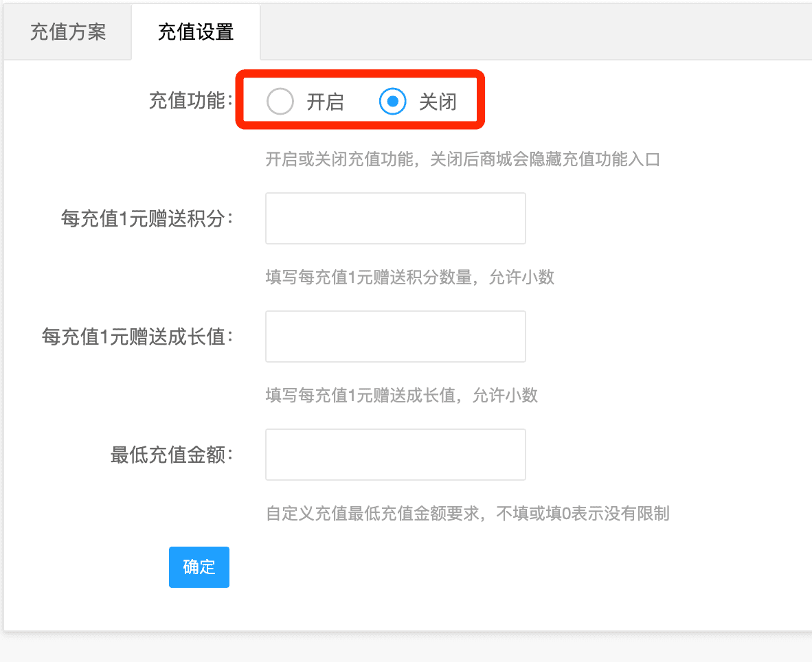The height and width of the screenshot is (662, 812).
Task: Focus the 每充值1元赠送积分 input field
Action: [395, 218]
